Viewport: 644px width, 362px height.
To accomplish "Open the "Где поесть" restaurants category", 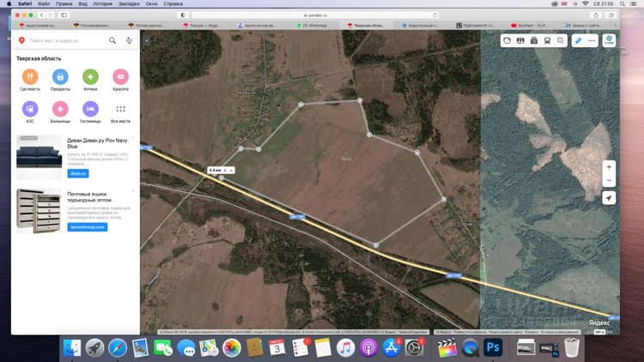I will point(30,76).
